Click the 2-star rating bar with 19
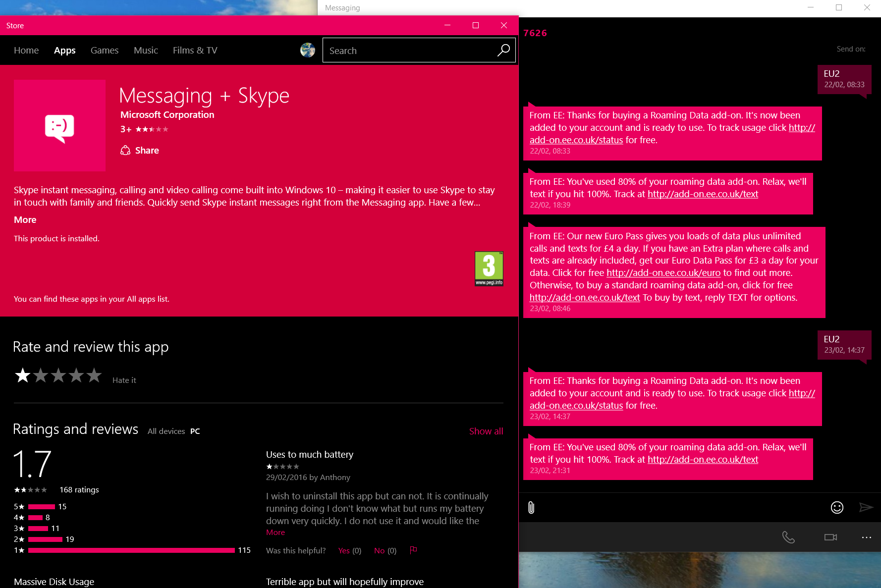This screenshot has width=881, height=588. (45, 539)
